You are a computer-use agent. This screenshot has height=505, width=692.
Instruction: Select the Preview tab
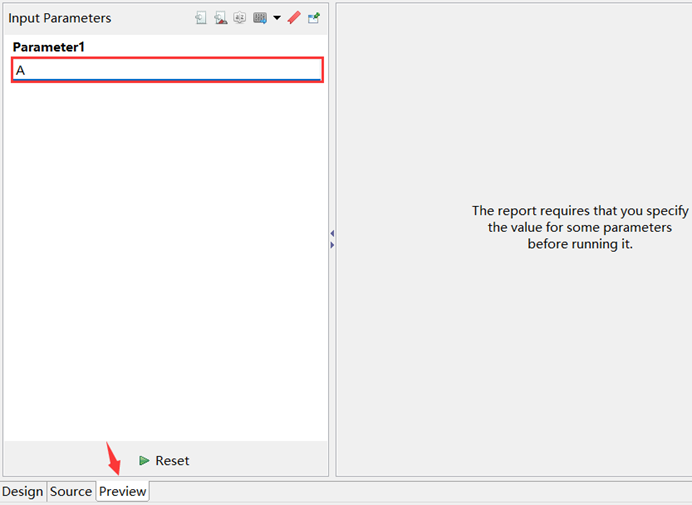[122, 491]
